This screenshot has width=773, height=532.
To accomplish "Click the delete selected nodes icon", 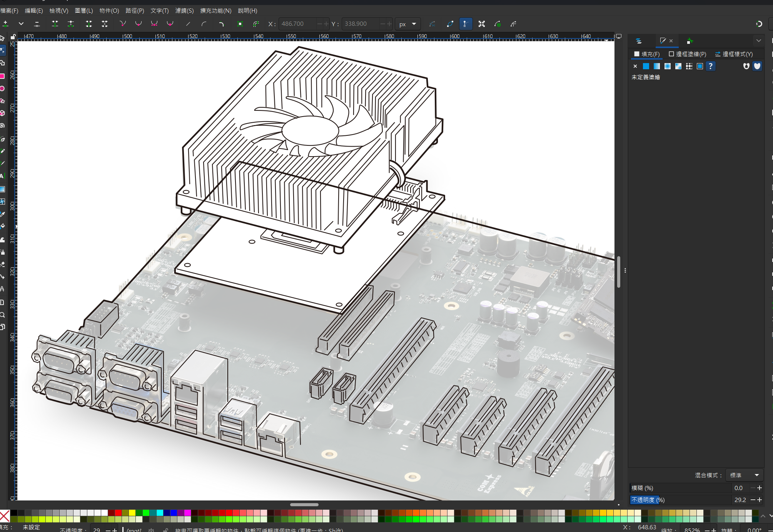I will 37,24.
